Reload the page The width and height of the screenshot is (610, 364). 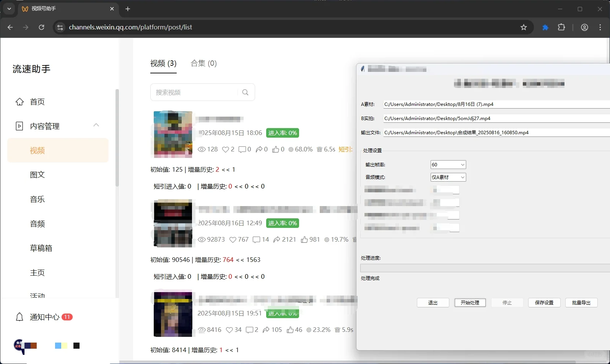click(x=41, y=27)
